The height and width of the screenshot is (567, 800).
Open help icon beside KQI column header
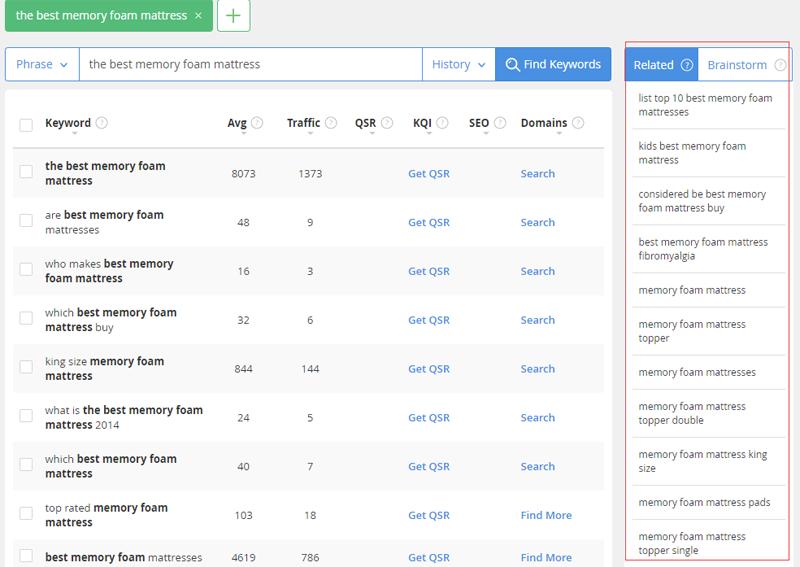442,122
